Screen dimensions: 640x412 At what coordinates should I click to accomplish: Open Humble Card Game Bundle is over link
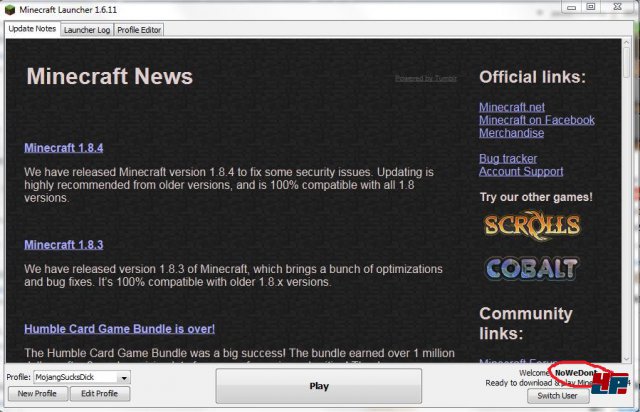point(119,329)
